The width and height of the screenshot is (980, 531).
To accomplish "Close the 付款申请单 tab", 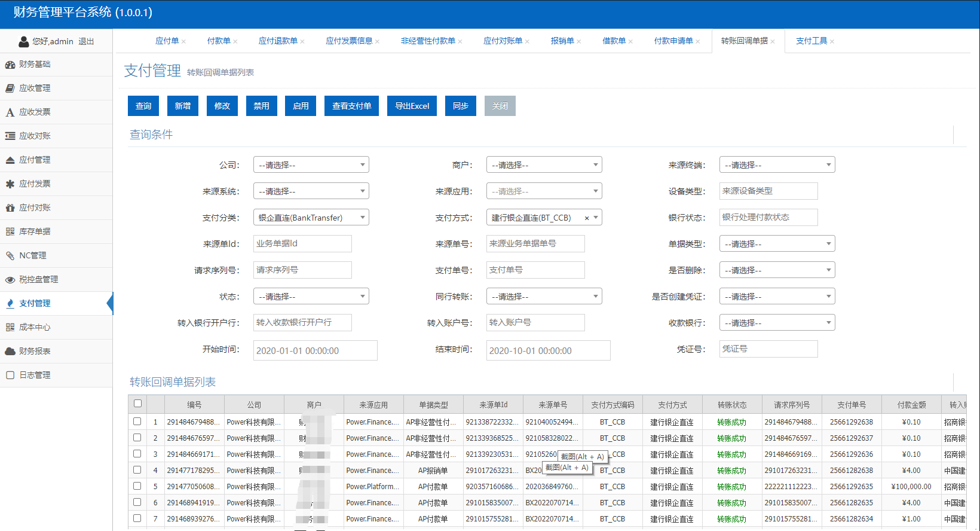I will [x=698, y=42].
